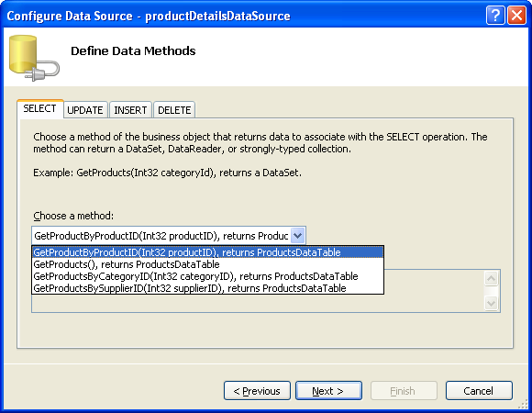Click the Cancel button
The image size is (532, 413).
click(479, 391)
